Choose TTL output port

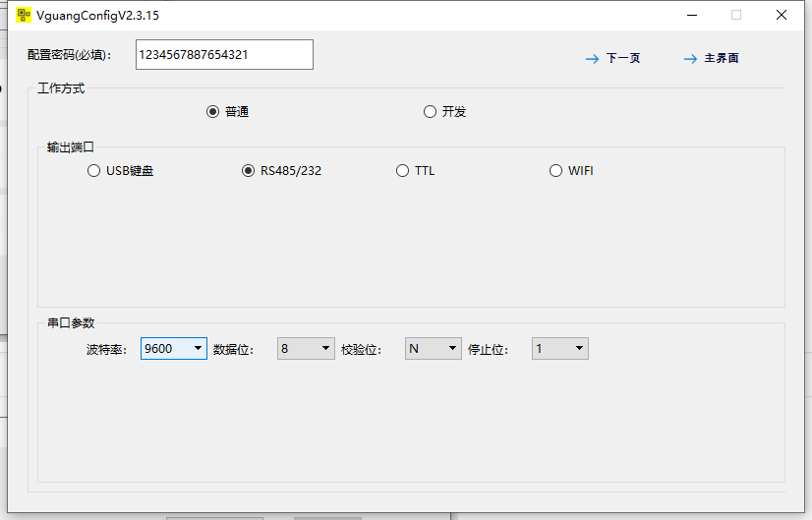pos(402,171)
